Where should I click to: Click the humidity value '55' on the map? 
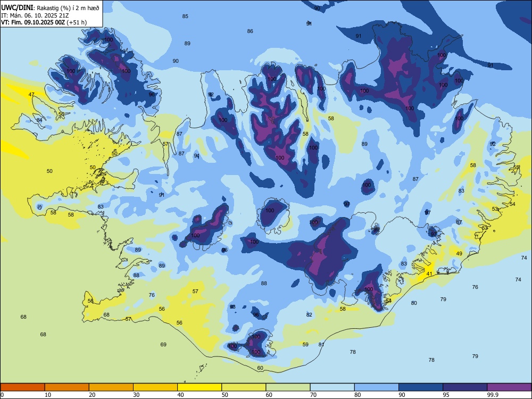[517, 168]
